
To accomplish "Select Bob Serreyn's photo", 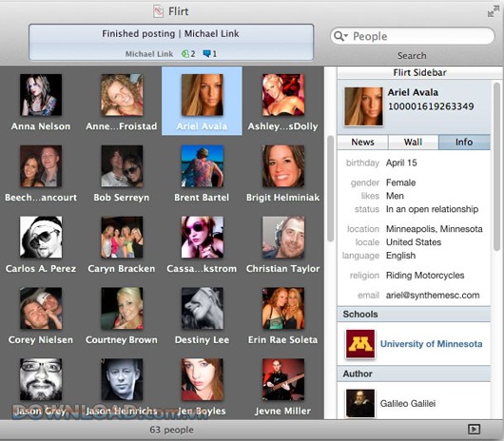I will point(122,166).
